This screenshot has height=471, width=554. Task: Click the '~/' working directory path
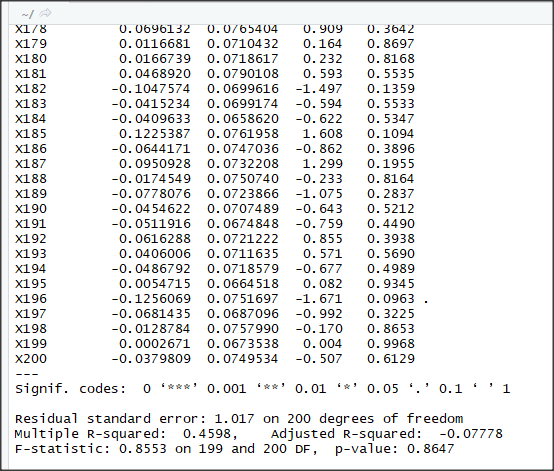[x=27, y=14]
